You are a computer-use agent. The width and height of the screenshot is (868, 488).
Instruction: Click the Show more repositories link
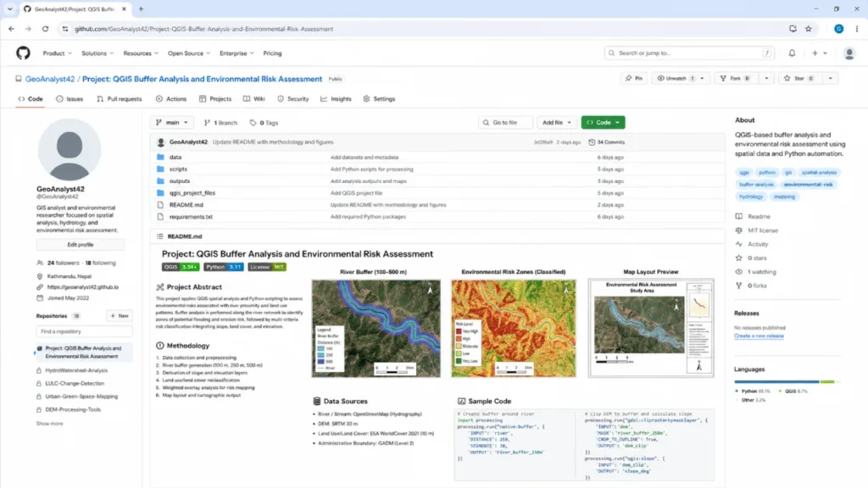coord(50,424)
